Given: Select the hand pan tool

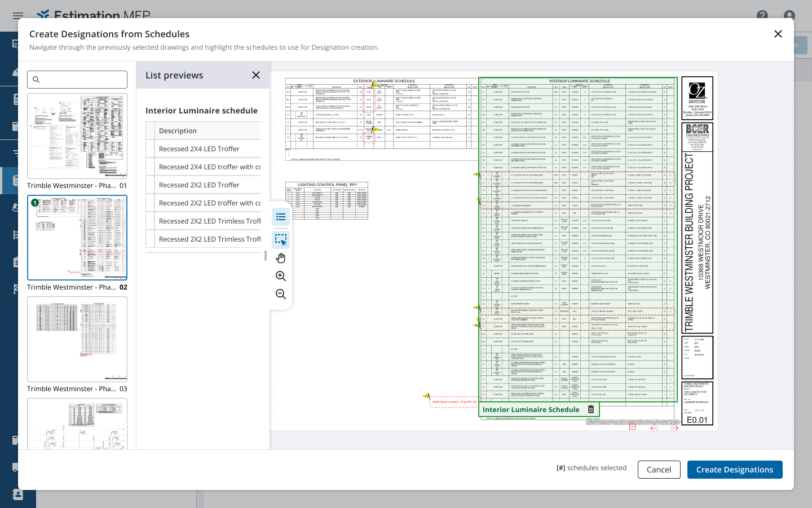Looking at the screenshot, I should (x=280, y=257).
